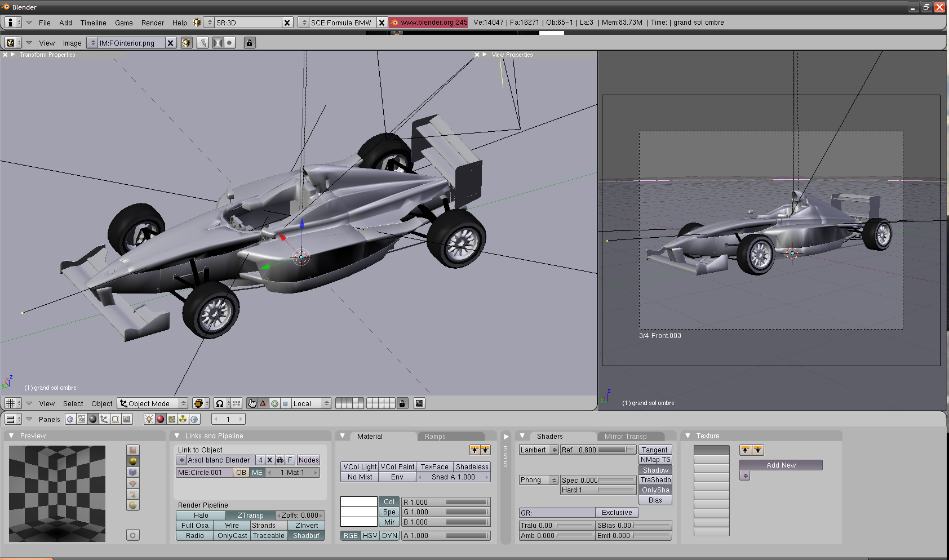Show Material buttons red sphere icon

[160, 419]
